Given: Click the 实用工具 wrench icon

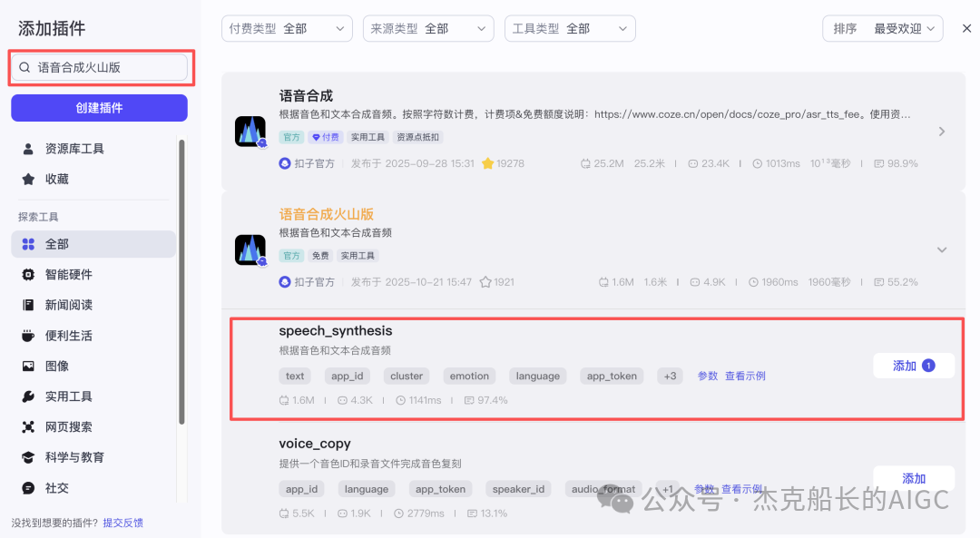Looking at the screenshot, I should pyautogui.click(x=28, y=396).
